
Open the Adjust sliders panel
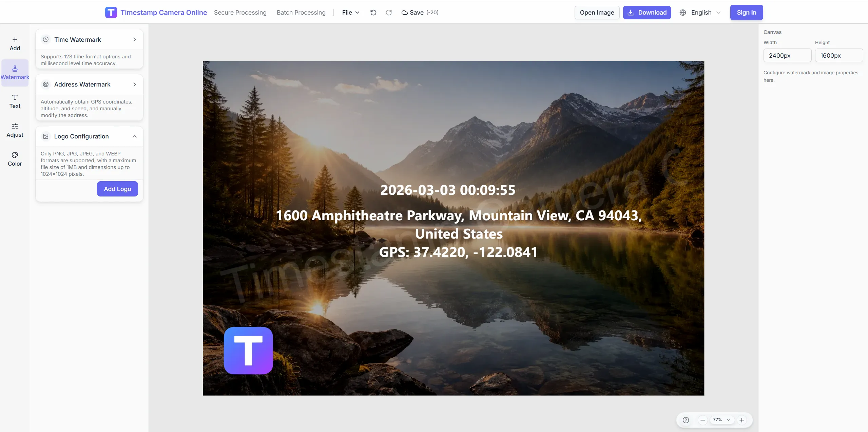[15, 130]
